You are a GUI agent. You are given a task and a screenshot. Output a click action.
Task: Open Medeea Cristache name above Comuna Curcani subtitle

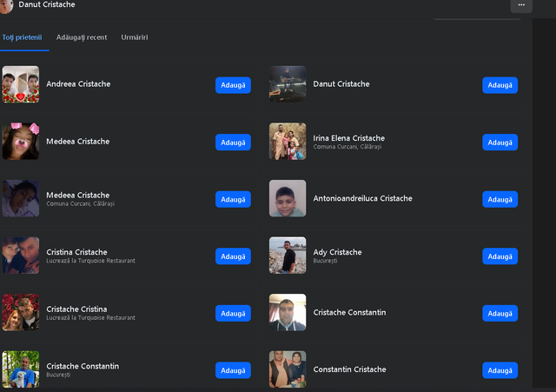(x=78, y=195)
